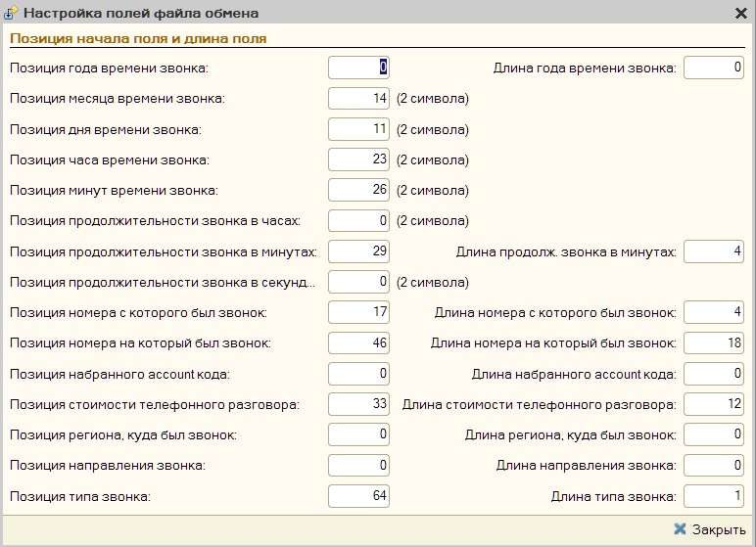
Task: Focus Позиция продолжительности звонка в часах field
Action: 358,221
